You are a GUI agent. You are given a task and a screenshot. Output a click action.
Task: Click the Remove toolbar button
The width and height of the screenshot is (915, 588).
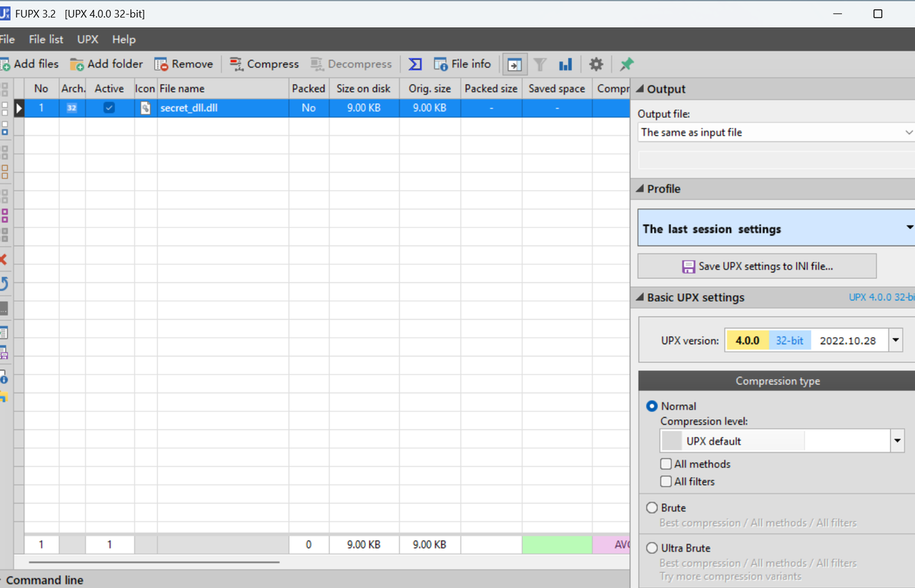click(184, 64)
